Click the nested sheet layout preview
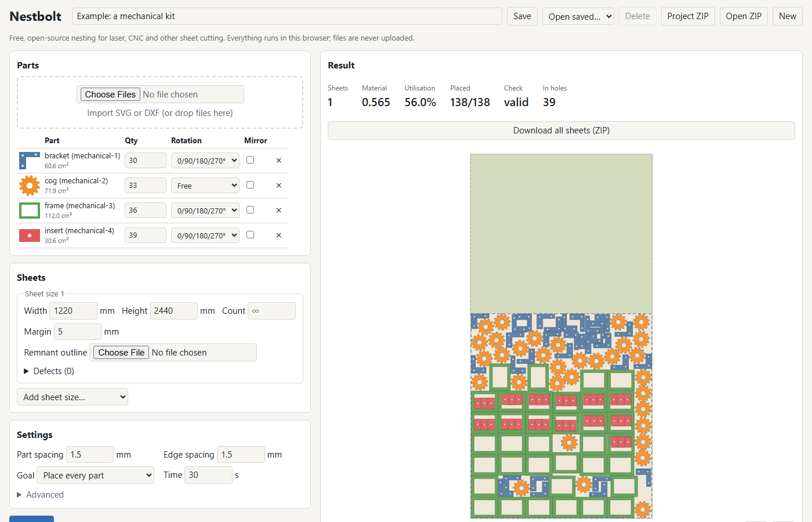Viewport: 812px width, 522px height. [x=561, y=336]
